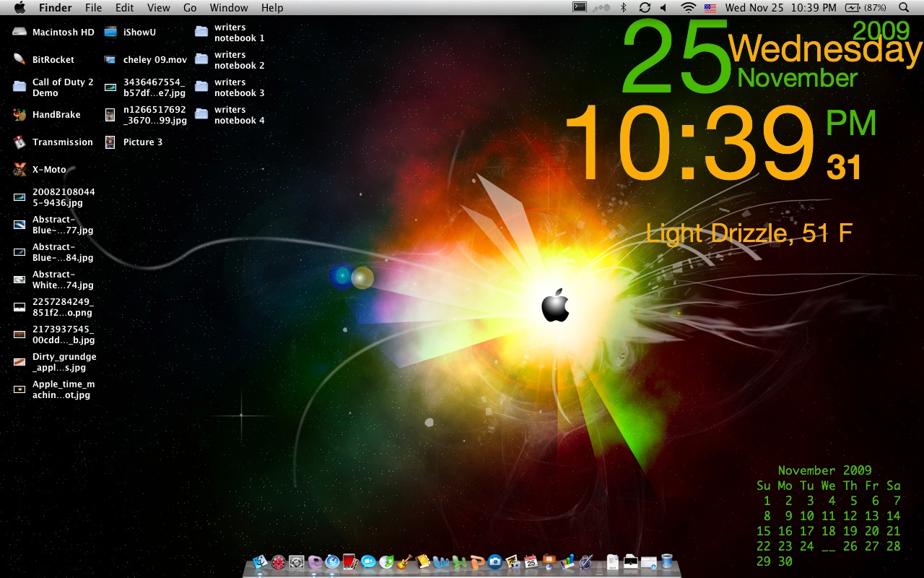Open iShowU on the desktop
Viewport: 924px width, 578px height.
coord(110,33)
